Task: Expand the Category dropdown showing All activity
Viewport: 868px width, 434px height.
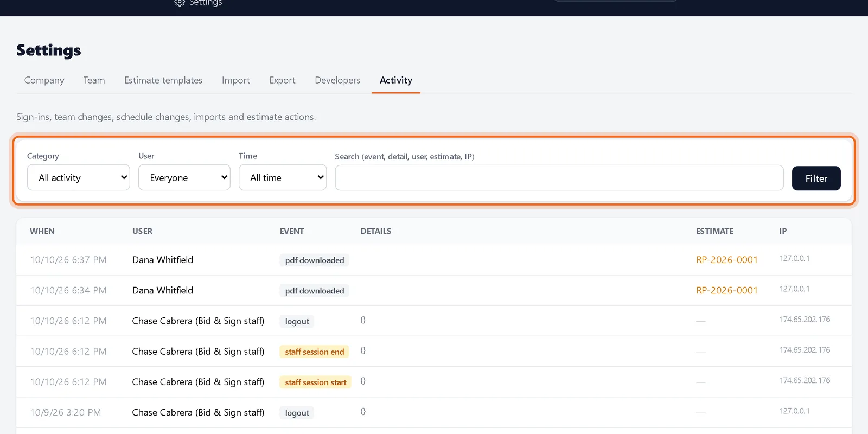Action: (79, 177)
